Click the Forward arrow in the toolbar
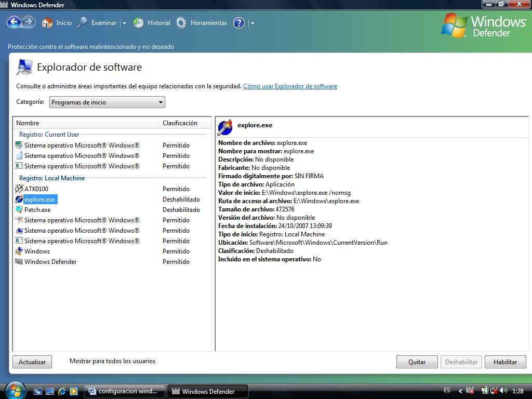Viewport: 532px width, 399px height. 29,22
